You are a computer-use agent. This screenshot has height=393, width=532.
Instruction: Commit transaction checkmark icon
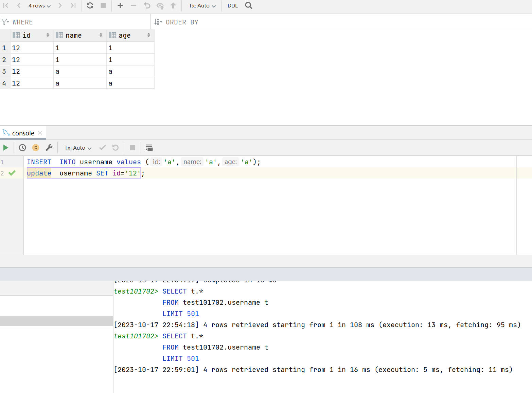[x=102, y=148]
